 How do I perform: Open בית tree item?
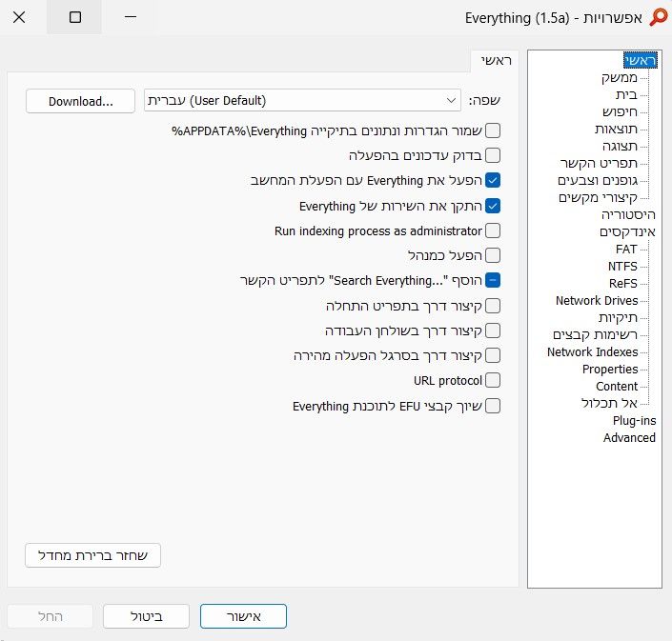point(626,94)
